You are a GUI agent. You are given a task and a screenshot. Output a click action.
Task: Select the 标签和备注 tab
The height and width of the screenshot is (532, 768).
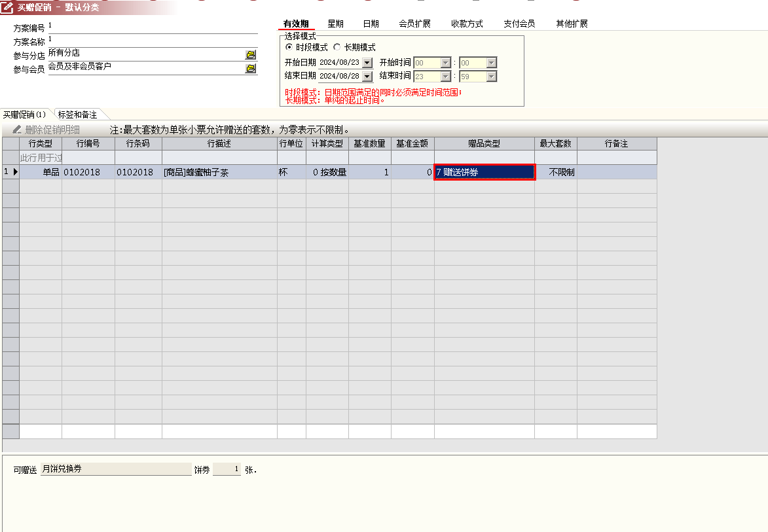point(77,115)
